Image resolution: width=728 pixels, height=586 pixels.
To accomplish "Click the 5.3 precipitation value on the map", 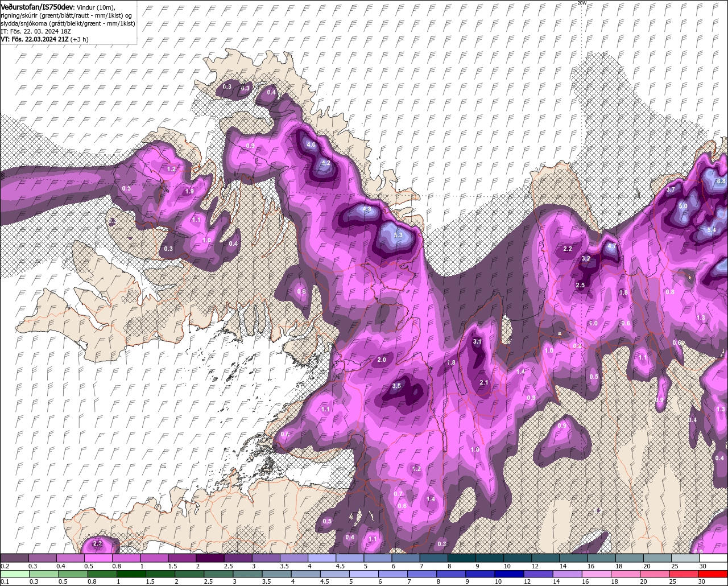I will click(x=398, y=235).
